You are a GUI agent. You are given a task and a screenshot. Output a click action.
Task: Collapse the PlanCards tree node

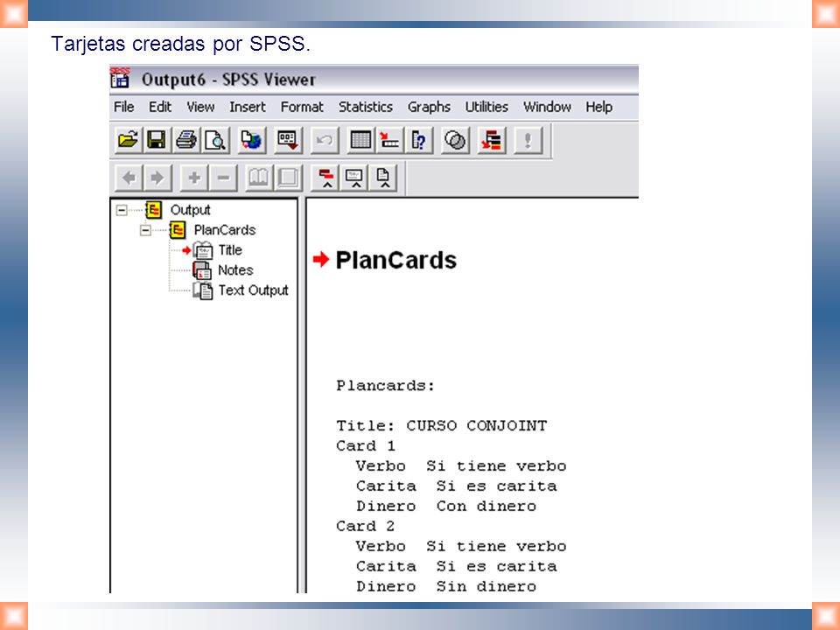pos(145,230)
